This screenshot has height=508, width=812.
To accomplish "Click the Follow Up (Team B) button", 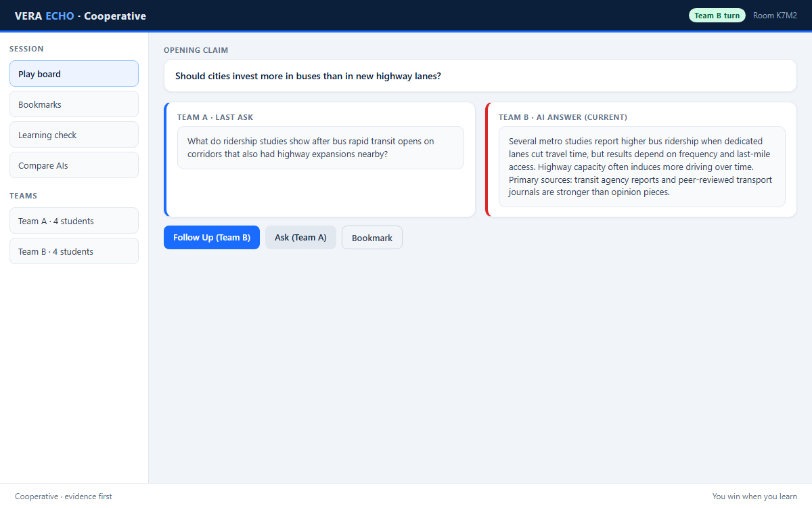I will point(212,237).
